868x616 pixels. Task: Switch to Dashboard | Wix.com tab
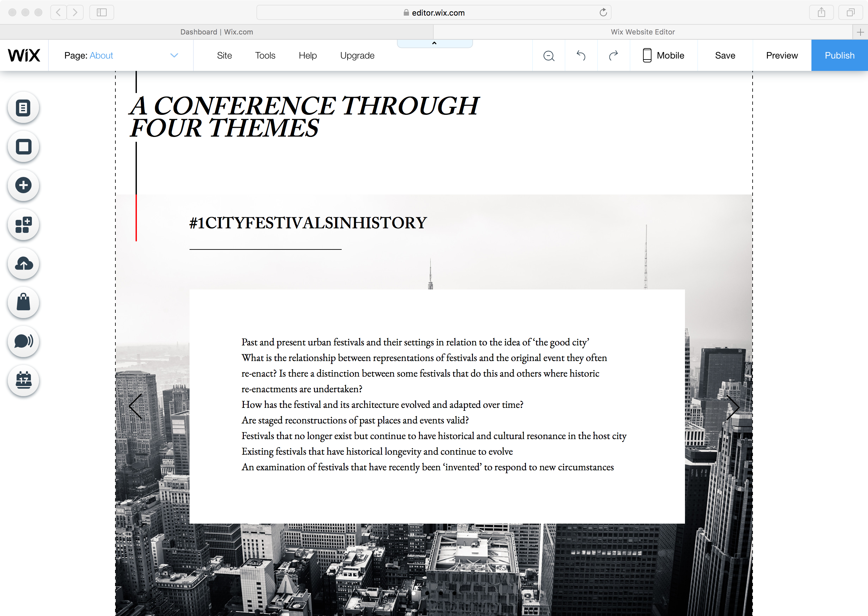[217, 32]
